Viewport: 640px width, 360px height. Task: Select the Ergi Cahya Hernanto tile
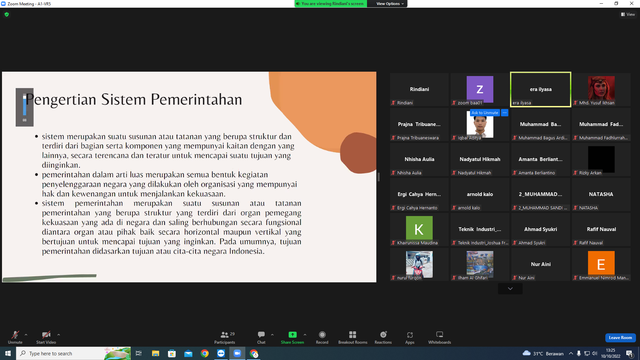(x=419, y=195)
